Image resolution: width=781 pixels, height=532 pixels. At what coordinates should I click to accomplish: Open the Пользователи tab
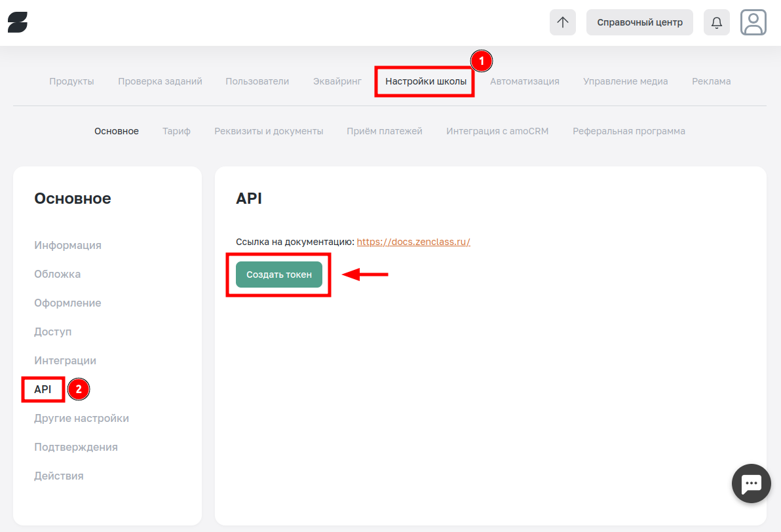coord(257,81)
